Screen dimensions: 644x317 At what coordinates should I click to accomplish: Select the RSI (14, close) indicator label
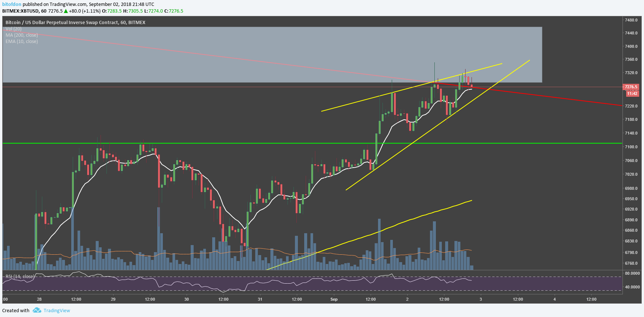coord(20,277)
